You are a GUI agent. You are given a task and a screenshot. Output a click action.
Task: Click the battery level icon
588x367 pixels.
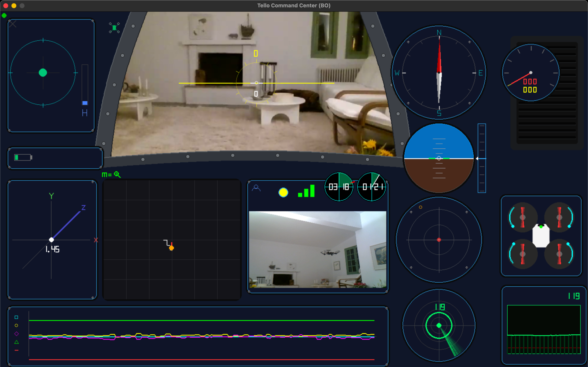click(x=23, y=158)
